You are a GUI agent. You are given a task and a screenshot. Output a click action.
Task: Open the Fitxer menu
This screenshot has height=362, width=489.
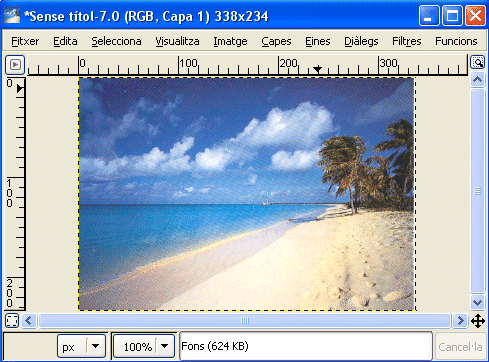click(x=25, y=41)
